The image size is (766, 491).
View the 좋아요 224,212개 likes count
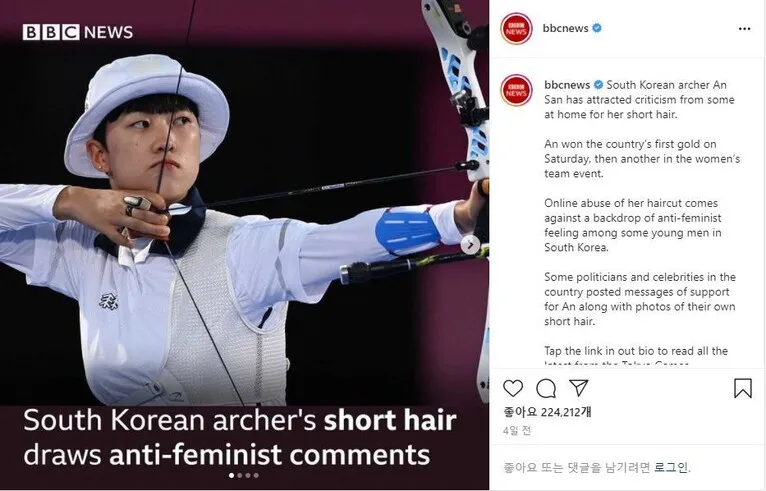pyautogui.click(x=547, y=412)
